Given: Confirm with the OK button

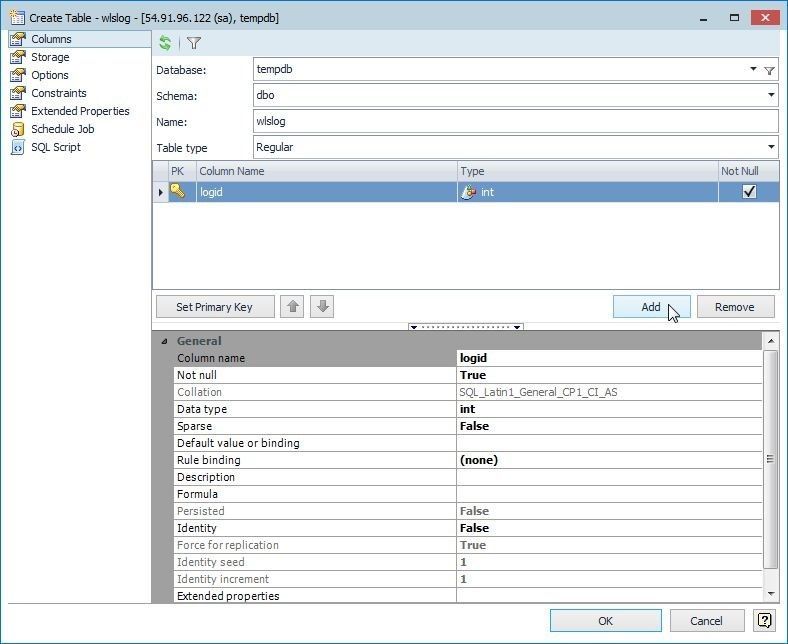Looking at the screenshot, I should pos(606,621).
